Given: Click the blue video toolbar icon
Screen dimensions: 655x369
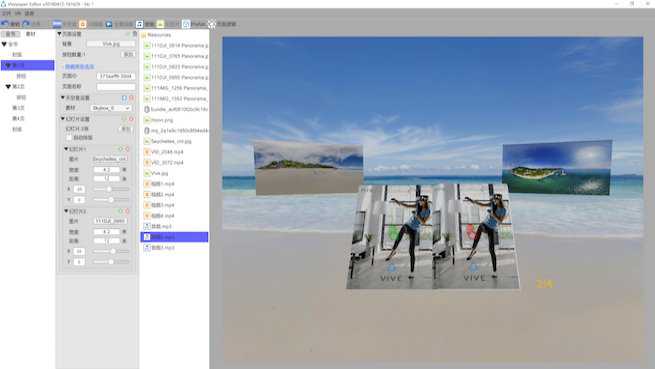Looking at the screenshot, I should 109,24.
